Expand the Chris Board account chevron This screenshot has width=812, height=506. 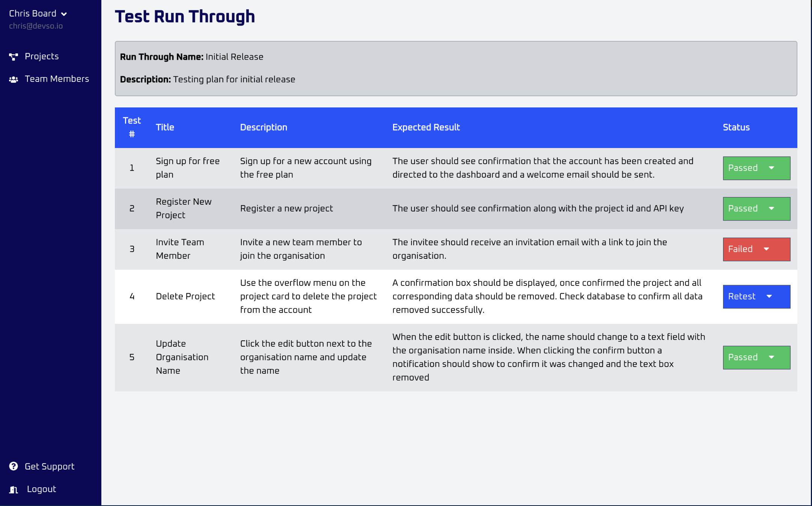[64, 14]
